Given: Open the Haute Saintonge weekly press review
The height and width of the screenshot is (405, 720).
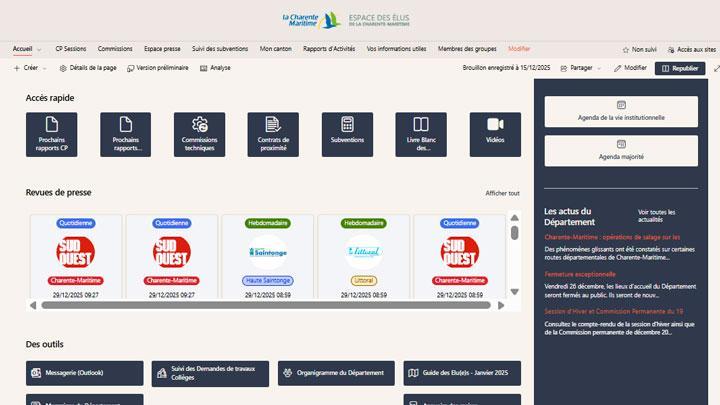Looking at the screenshot, I should [x=268, y=257].
